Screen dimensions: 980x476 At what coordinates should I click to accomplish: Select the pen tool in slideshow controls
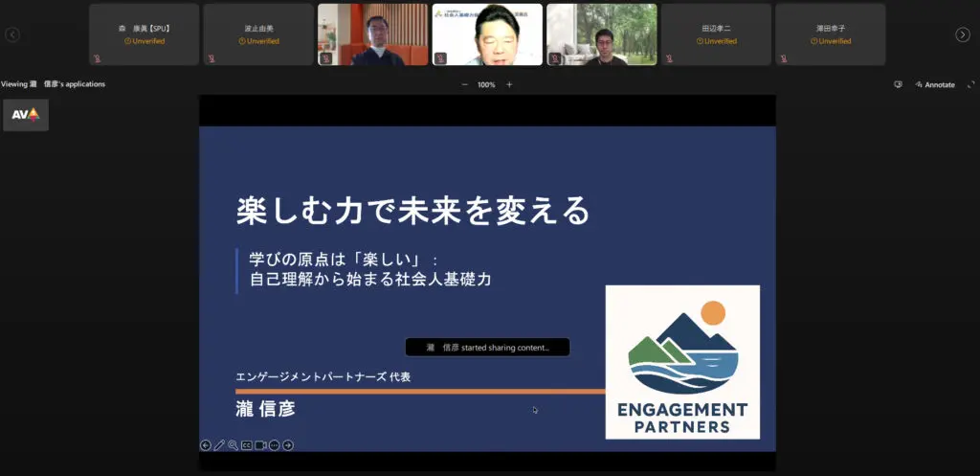219,445
